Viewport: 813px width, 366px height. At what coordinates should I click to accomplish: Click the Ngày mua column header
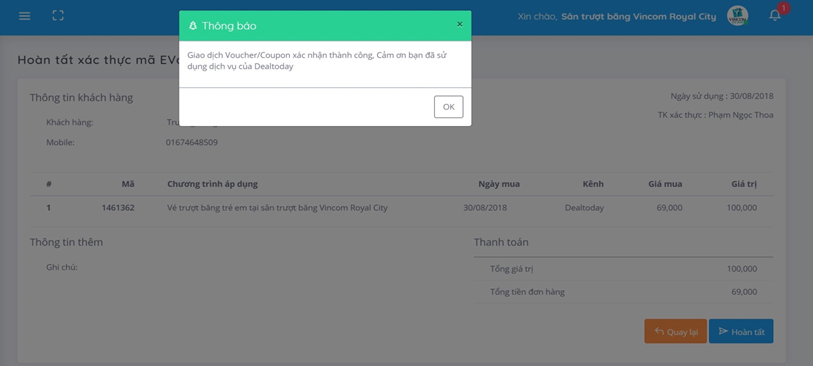[x=499, y=184]
